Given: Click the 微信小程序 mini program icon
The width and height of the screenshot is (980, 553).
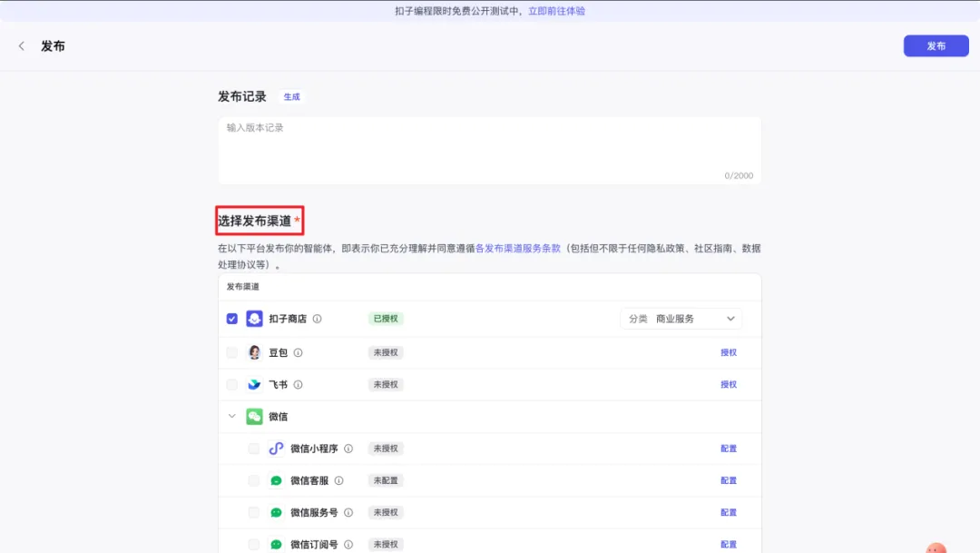Looking at the screenshot, I should [276, 449].
